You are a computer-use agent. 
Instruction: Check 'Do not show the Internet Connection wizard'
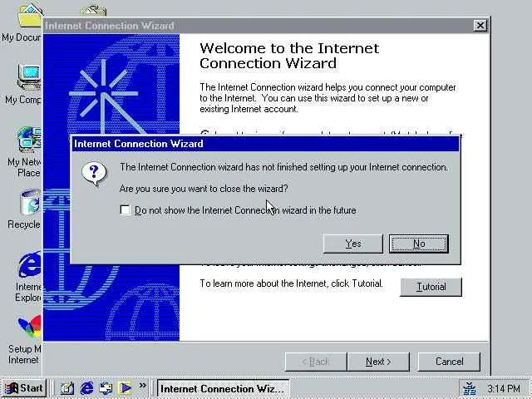[125, 210]
